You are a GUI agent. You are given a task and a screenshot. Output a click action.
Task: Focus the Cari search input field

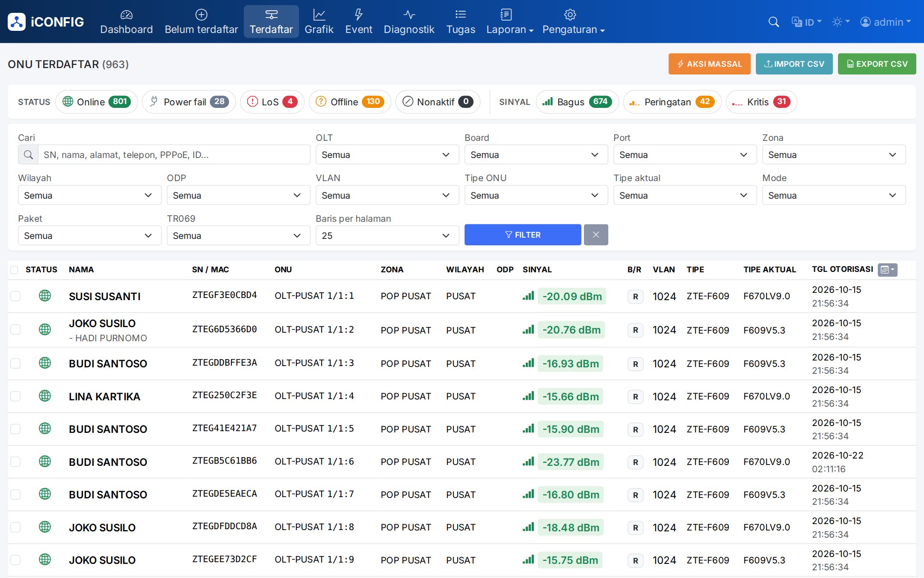(x=174, y=155)
